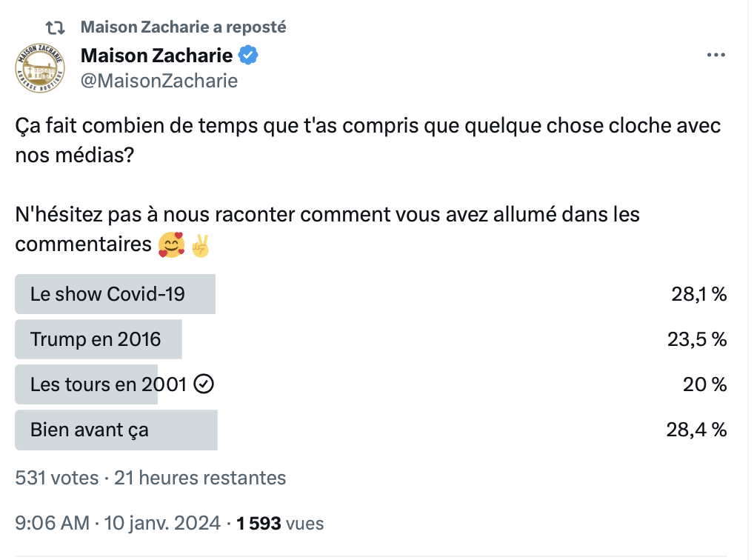Select the 'Le show Covid-19' poll option
This screenshot has width=754, height=560.
point(370,294)
